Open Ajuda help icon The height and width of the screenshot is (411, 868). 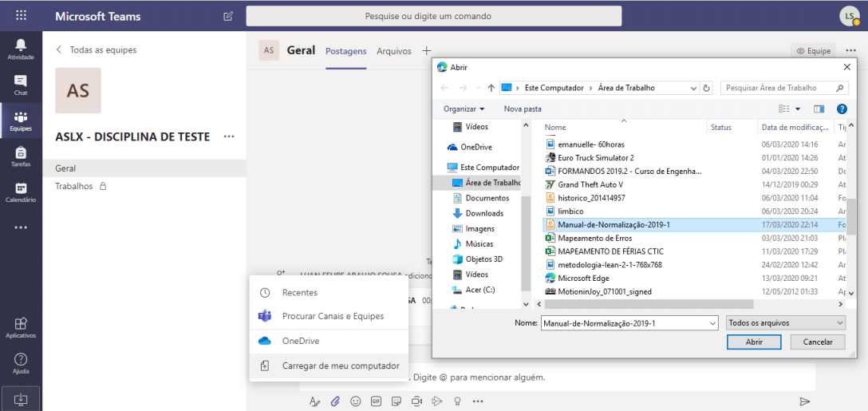click(21, 363)
